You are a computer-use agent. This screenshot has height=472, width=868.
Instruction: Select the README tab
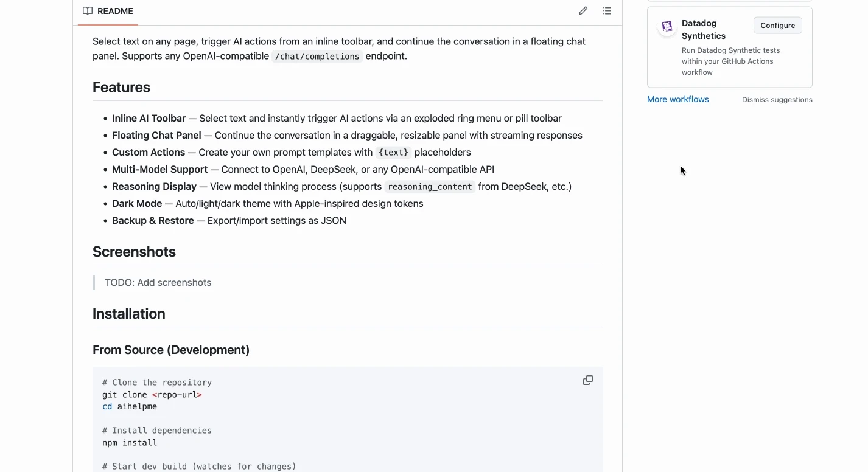coord(108,11)
